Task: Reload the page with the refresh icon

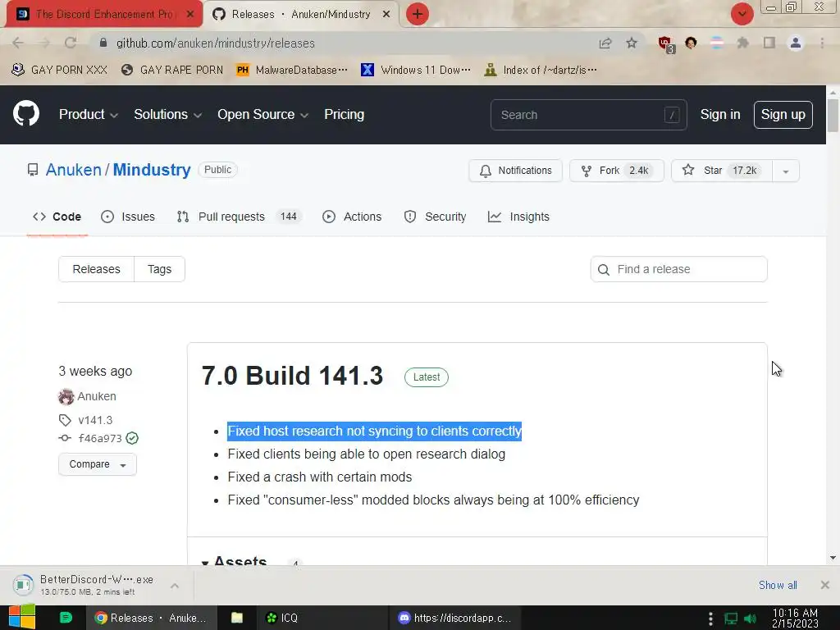Action: pos(71,43)
